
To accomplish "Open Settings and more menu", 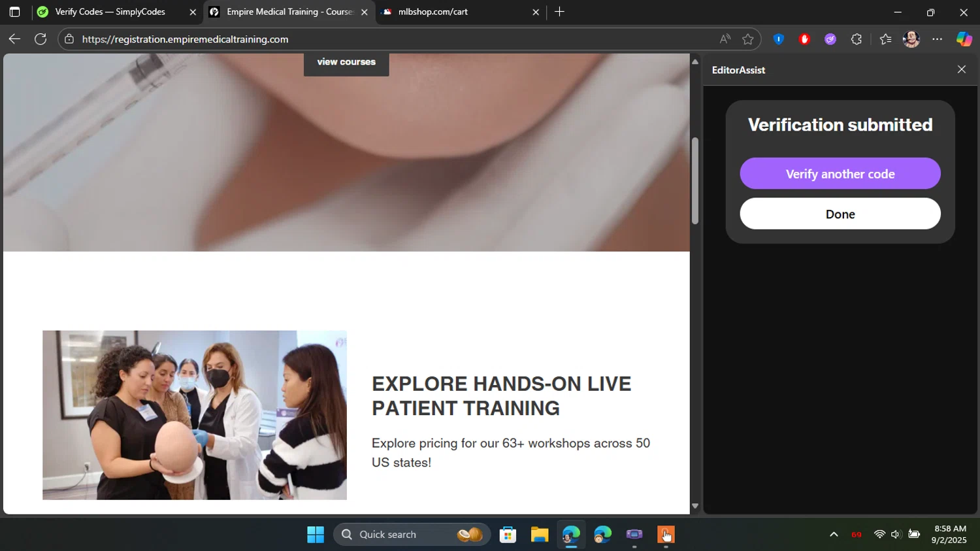I will point(938,39).
